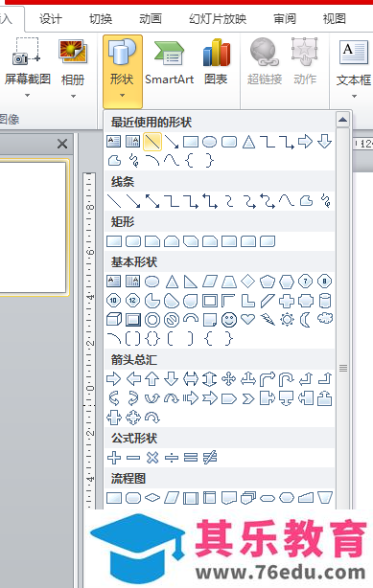Viewport: 373px width, 588px height.
Task: Open the 幻灯片放映 tab
Action: 218,19
